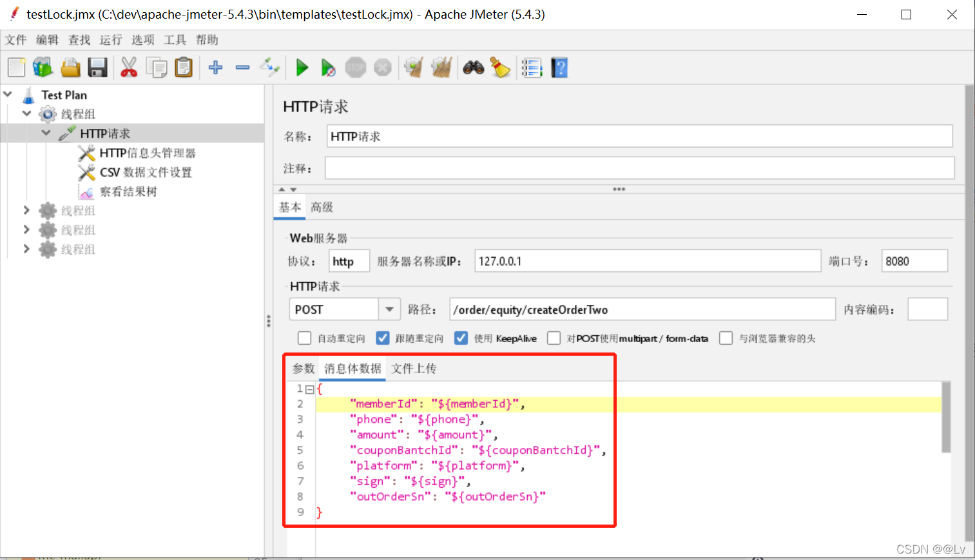The width and height of the screenshot is (975, 560).
Task: Click the Toggle enable/disable icon
Action: pyautogui.click(x=270, y=67)
